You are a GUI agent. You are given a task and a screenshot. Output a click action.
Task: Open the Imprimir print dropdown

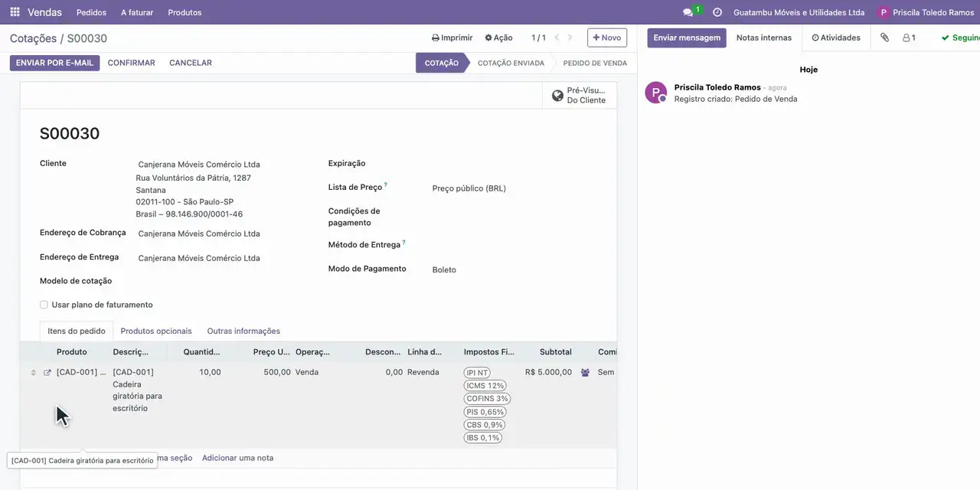[x=452, y=38]
